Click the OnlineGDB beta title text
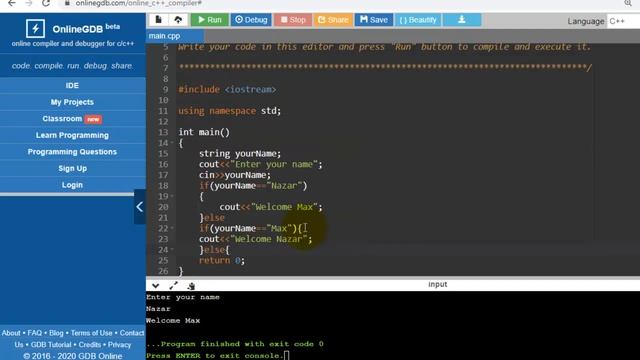 tap(86, 29)
